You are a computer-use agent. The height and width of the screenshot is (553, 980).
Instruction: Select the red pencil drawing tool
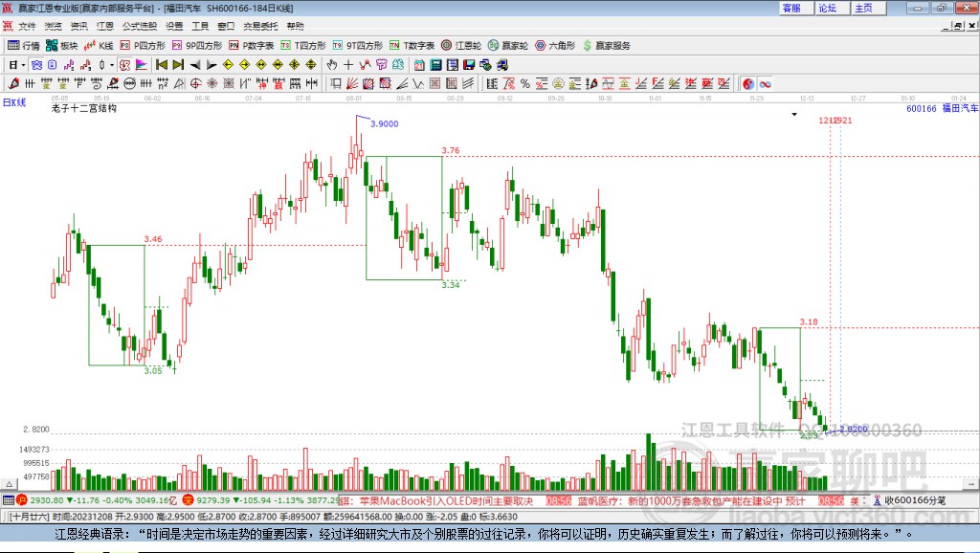coord(13,84)
